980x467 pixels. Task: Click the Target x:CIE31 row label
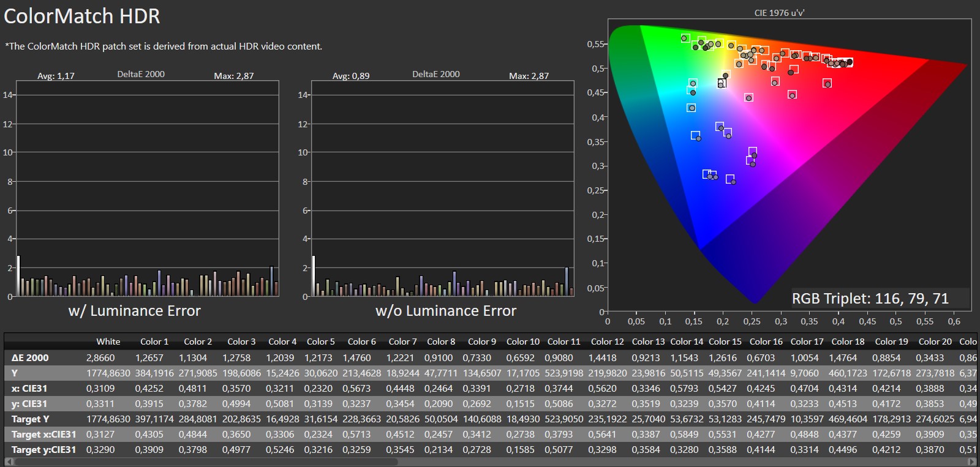click(43, 434)
